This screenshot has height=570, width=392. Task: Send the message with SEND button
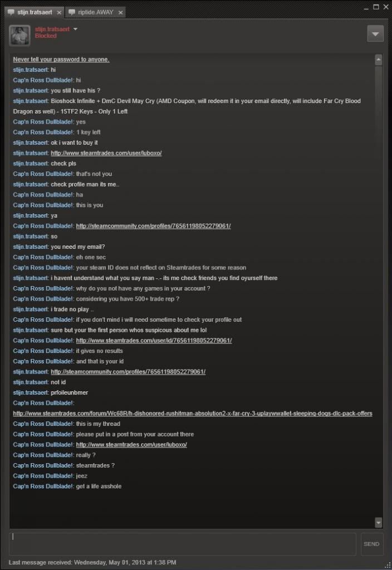point(371,544)
